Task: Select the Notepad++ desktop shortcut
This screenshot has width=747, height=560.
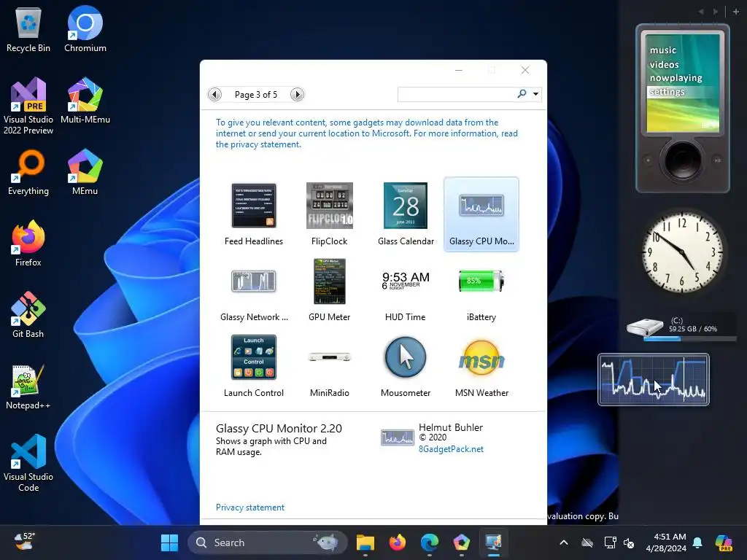Action: (x=28, y=386)
